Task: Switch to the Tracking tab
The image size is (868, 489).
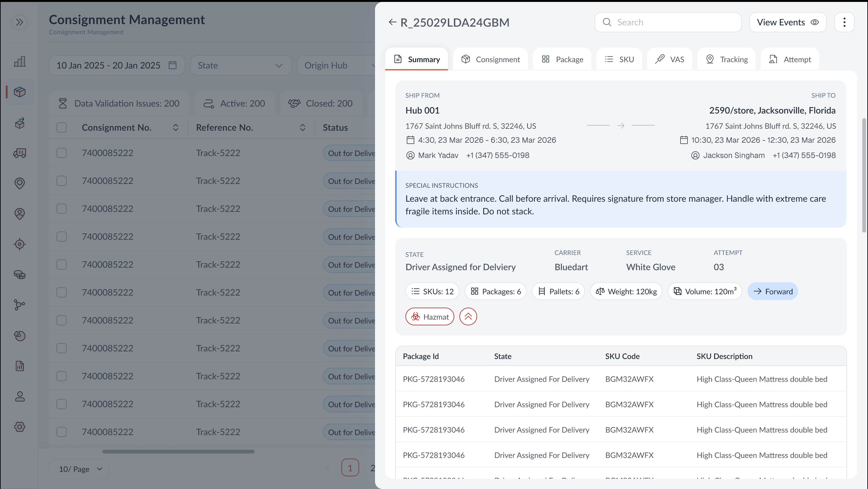Action: coord(727,59)
